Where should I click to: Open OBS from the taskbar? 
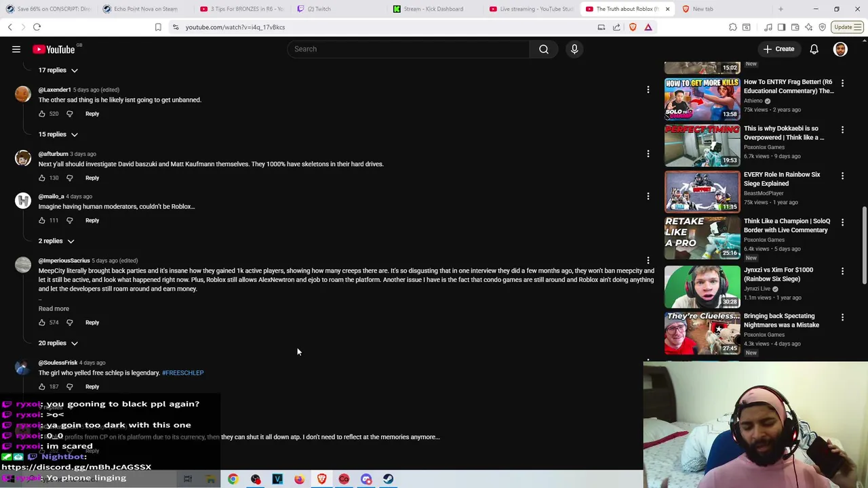tap(256, 479)
